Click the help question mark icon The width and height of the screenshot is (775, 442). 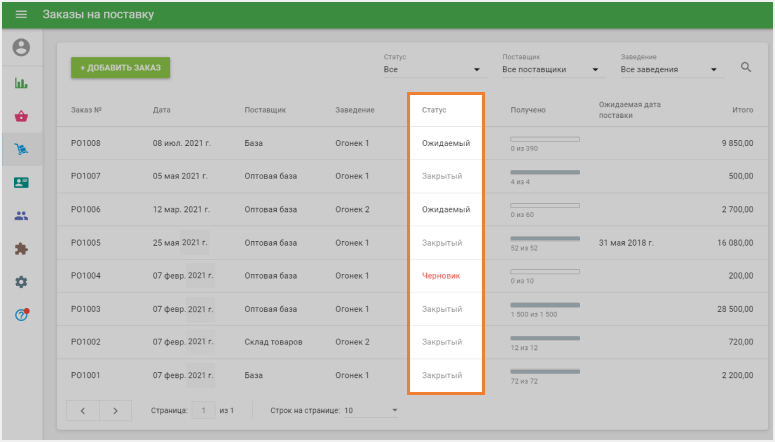coord(21,315)
